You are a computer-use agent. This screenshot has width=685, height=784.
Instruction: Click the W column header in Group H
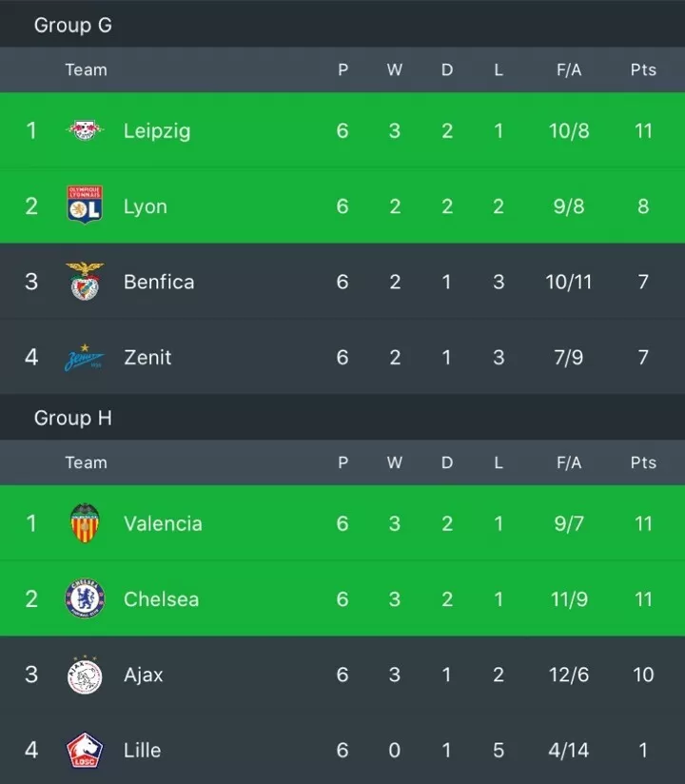pyautogui.click(x=395, y=462)
